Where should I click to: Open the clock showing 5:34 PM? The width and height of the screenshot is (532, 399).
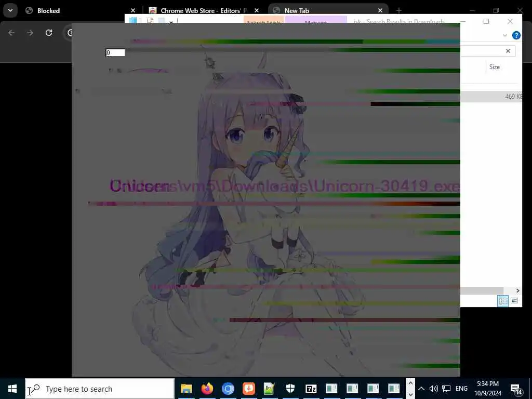click(x=488, y=389)
